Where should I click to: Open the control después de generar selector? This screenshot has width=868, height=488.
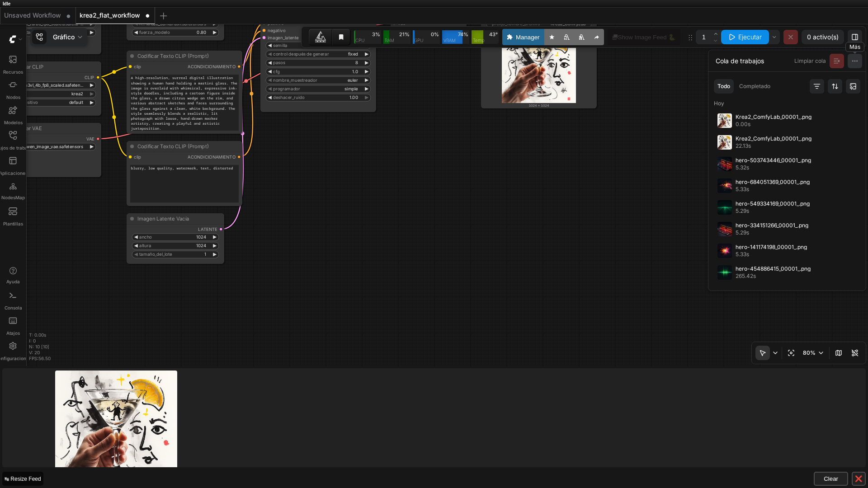click(318, 54)
